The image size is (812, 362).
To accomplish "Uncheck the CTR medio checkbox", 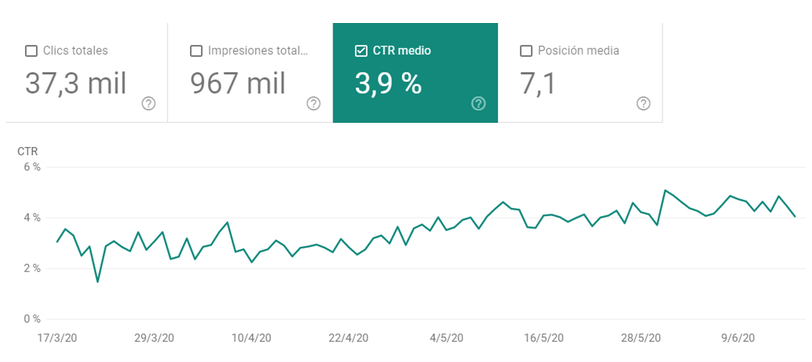I will [x=361, y=51].
